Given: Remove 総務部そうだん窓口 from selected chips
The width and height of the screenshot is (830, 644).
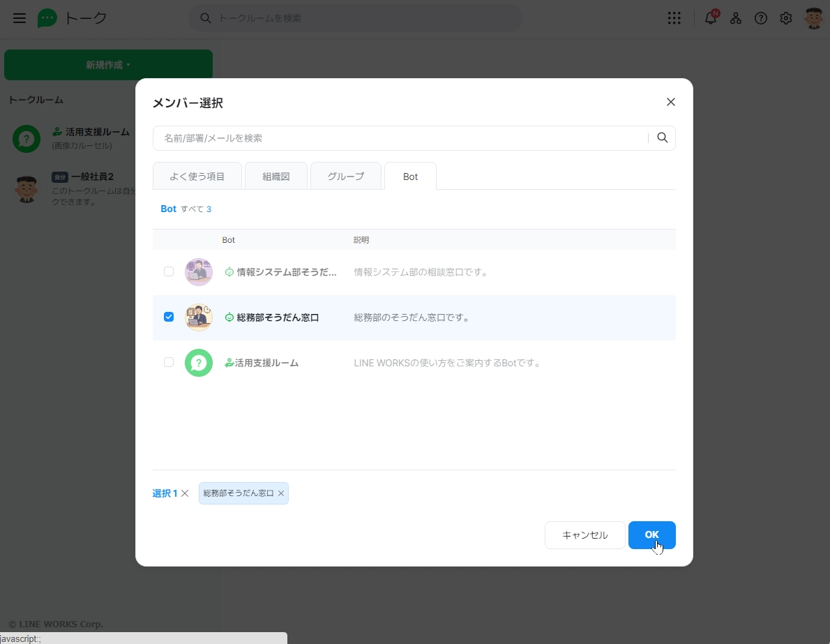Looking at the screenshot, I should click(281, 493).
